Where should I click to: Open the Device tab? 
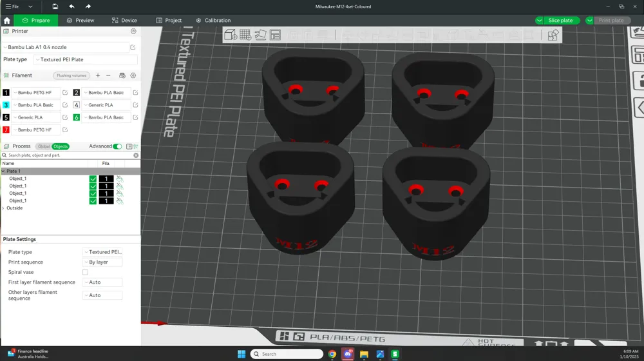(x=124, y=20)
